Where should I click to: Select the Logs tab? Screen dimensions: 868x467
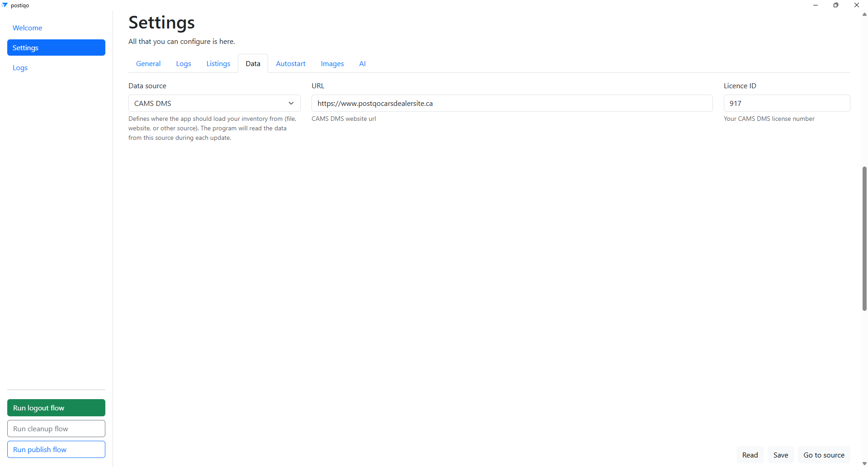pyautogui.click(x=183, y=63)
